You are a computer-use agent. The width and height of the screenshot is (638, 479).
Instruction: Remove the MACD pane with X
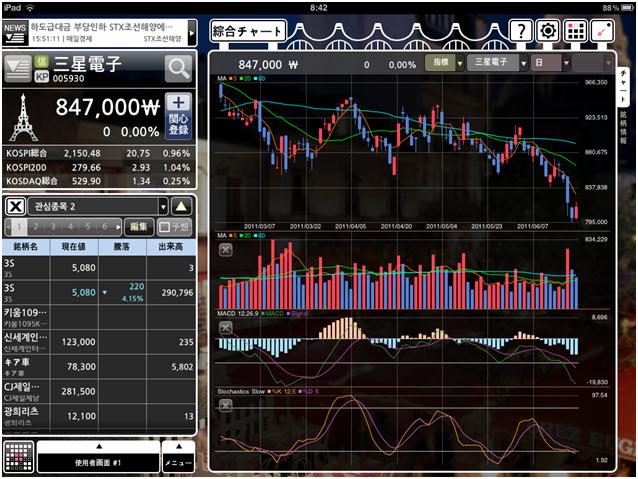pos(226,328)
